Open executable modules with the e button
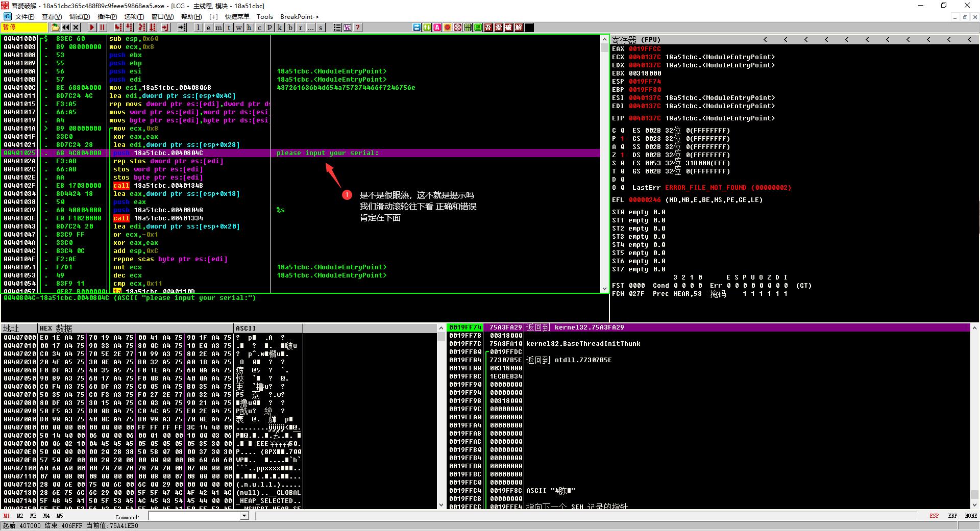Screen dimensions: 980x531 (x=209, y=28)
